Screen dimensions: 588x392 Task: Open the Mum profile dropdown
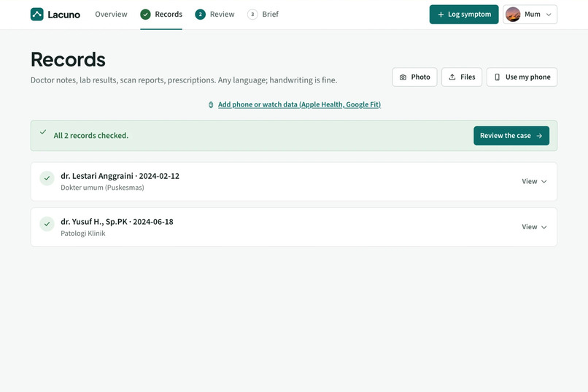530,15
